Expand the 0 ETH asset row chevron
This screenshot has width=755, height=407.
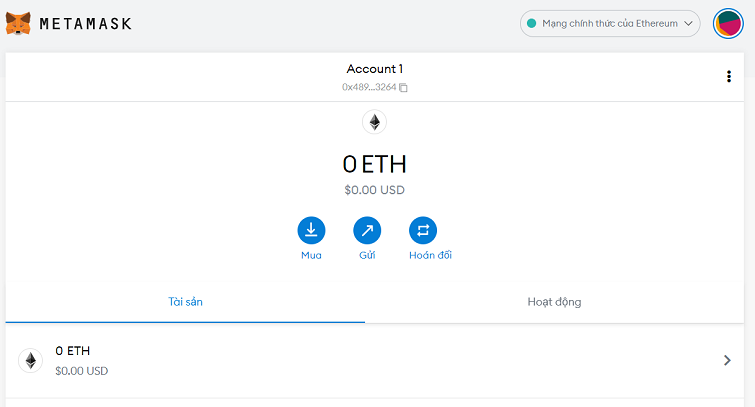(727, 360)
